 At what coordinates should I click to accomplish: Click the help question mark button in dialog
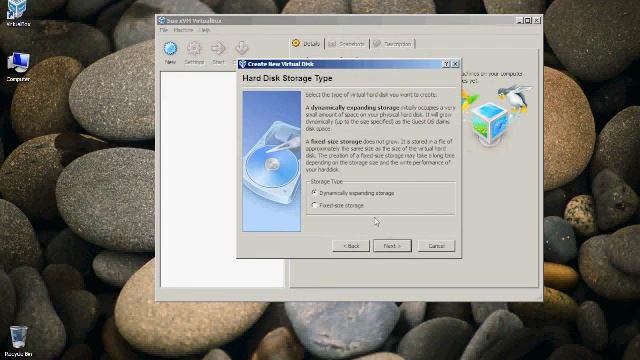[x=446, y=64]
